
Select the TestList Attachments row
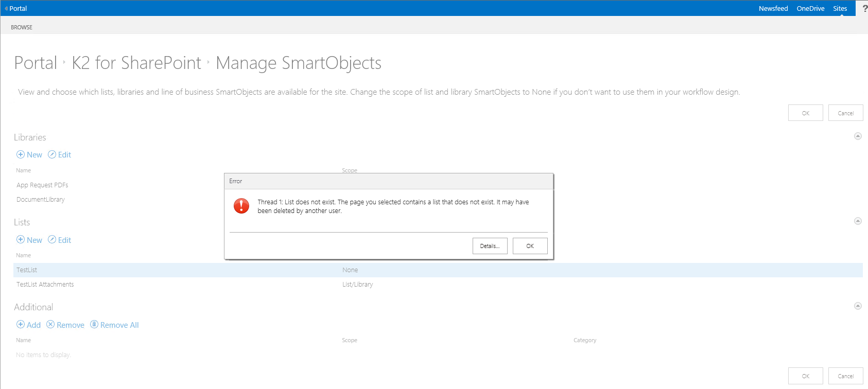(x=438, y=285)
